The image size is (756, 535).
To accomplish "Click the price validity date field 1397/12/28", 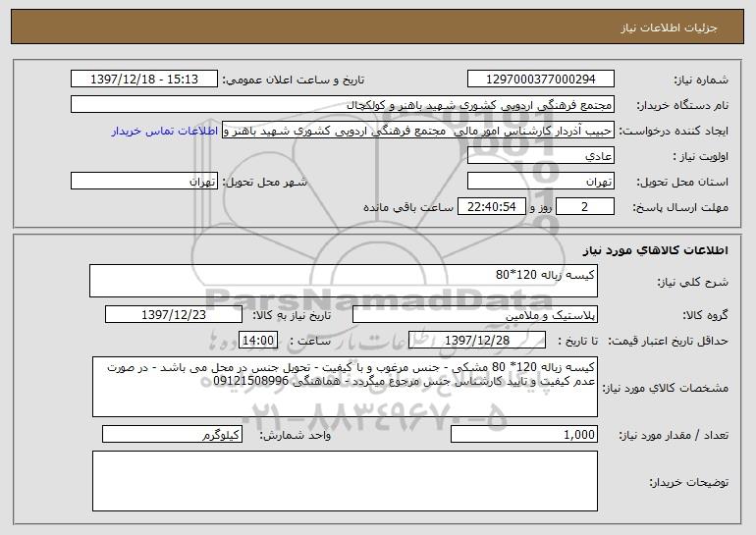I will (x=477, y=340).
